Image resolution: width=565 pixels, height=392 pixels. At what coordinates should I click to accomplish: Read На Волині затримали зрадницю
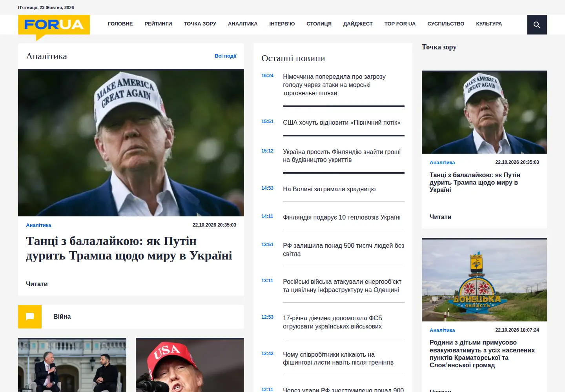click(x=329, y=189)
